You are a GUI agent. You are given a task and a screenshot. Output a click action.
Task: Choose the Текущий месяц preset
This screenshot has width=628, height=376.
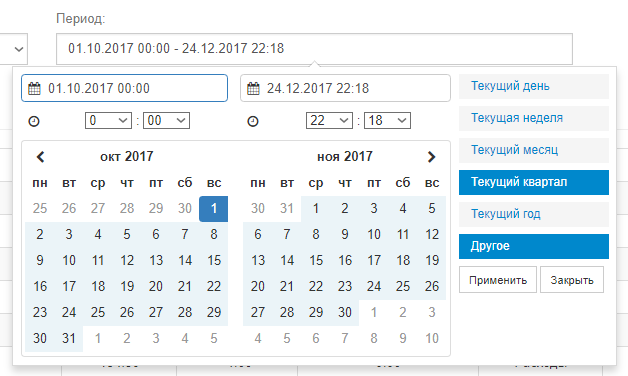[x=534, y=150]
